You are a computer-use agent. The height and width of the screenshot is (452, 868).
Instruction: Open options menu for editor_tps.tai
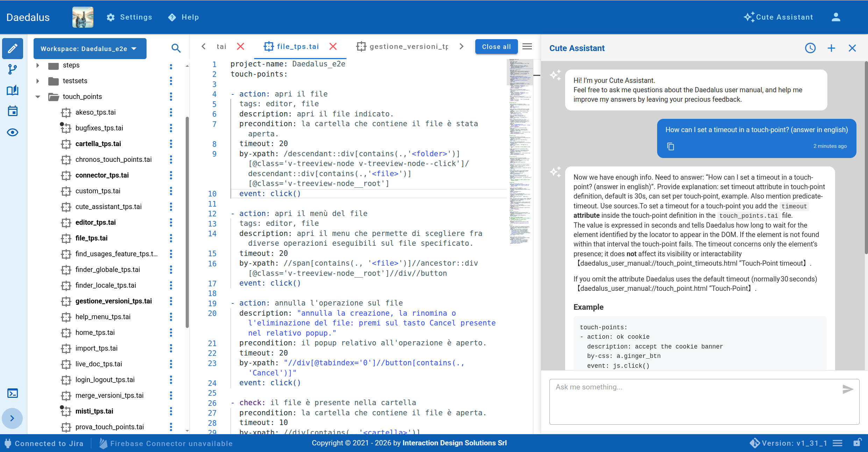tap(171, 223)
